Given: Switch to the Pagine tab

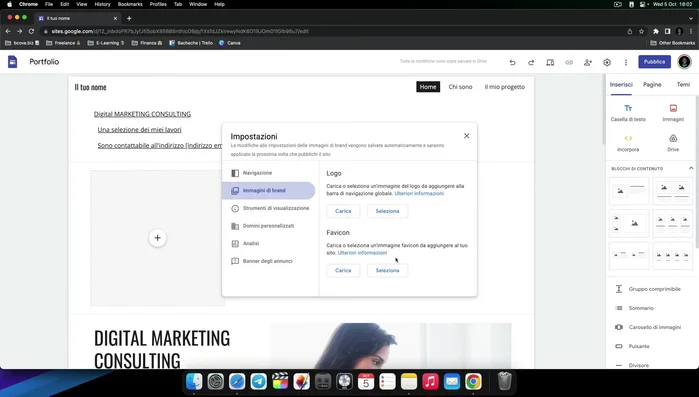Looking at the screenshot, I should 652,85.
